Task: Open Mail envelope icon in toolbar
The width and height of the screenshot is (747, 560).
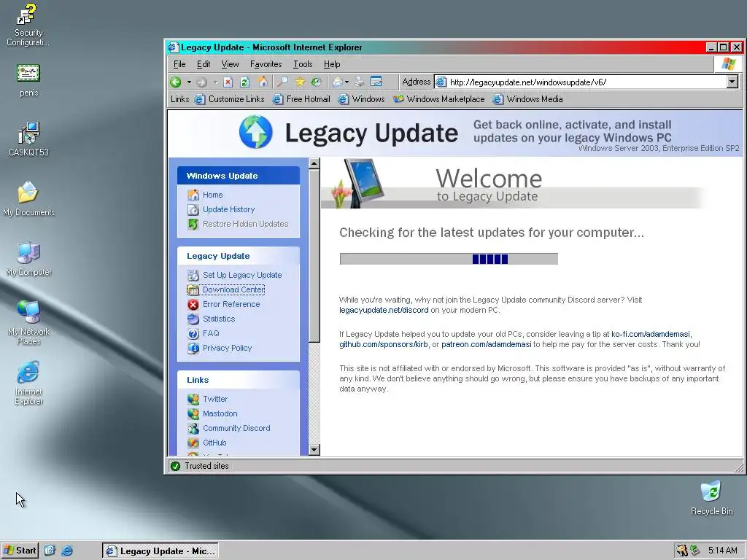Action: [x=338, y=82]
